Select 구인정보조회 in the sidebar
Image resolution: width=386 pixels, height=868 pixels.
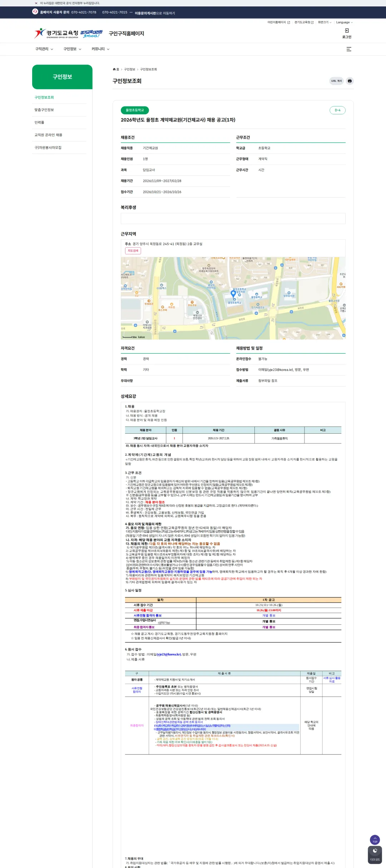pyautogui.click(x=44, y=98)
